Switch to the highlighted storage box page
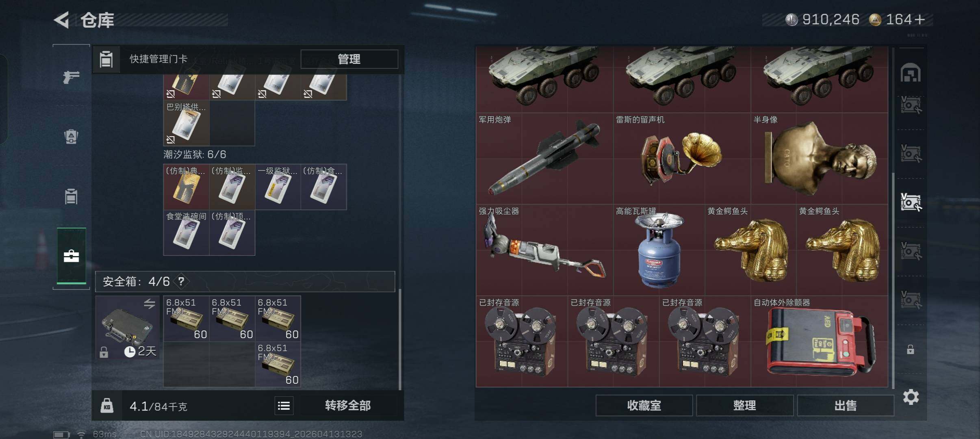The image size is (980, 439). [x=911, y=202]
